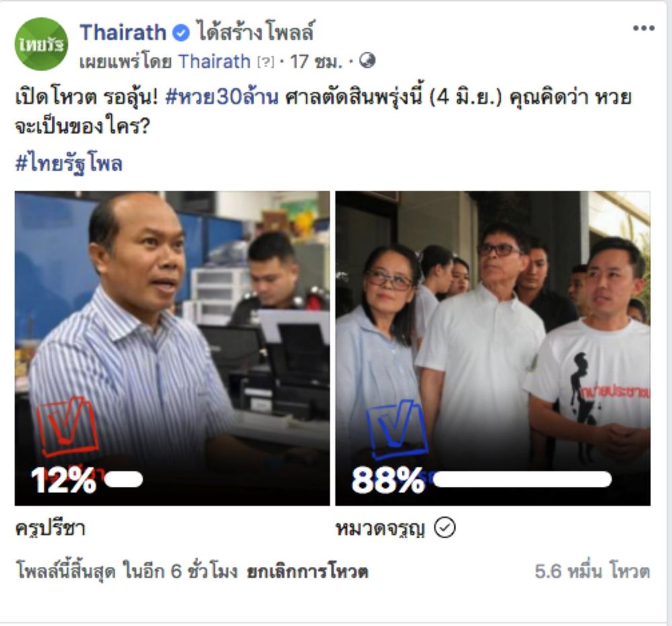Click the #หวย30ล้าน hashtag

222,97
